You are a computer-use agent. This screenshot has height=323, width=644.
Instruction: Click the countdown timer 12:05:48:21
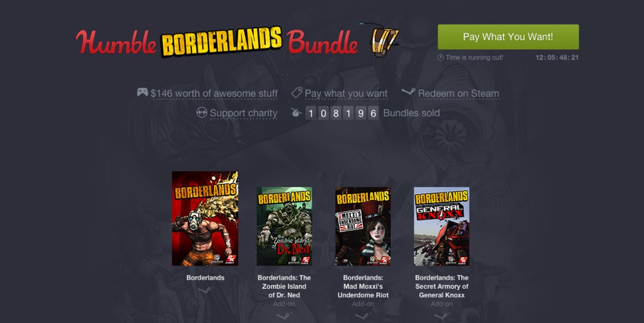coord(557,57)
